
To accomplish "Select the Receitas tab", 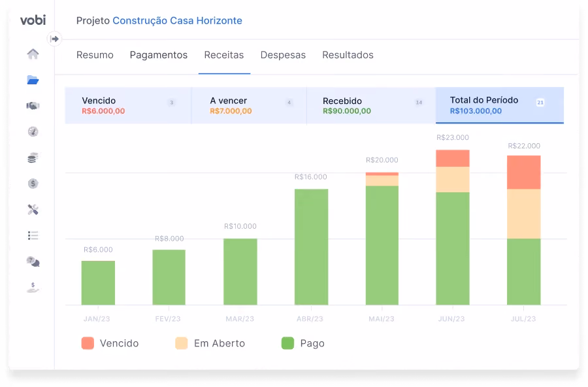I will coord(224,55).
